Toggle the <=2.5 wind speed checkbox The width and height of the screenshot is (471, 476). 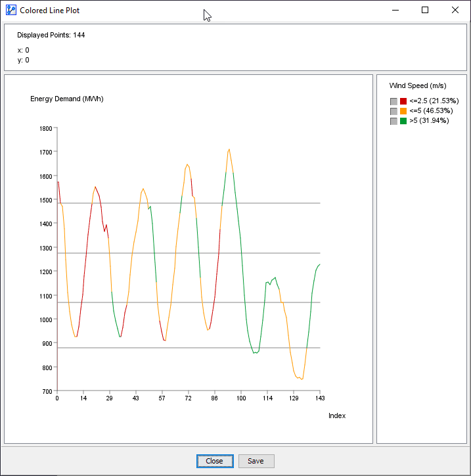tap(393, 101)
